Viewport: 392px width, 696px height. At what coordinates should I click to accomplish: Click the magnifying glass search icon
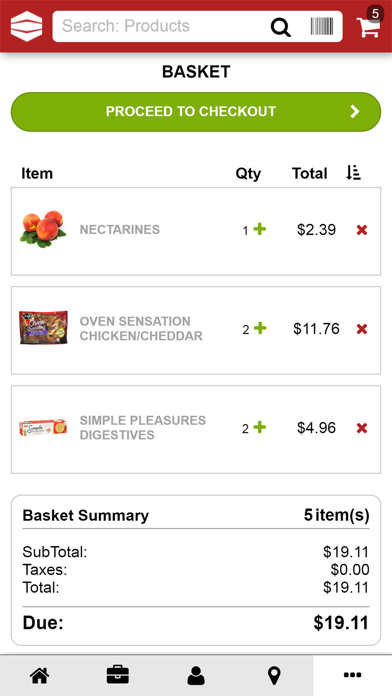pos(281,27)
